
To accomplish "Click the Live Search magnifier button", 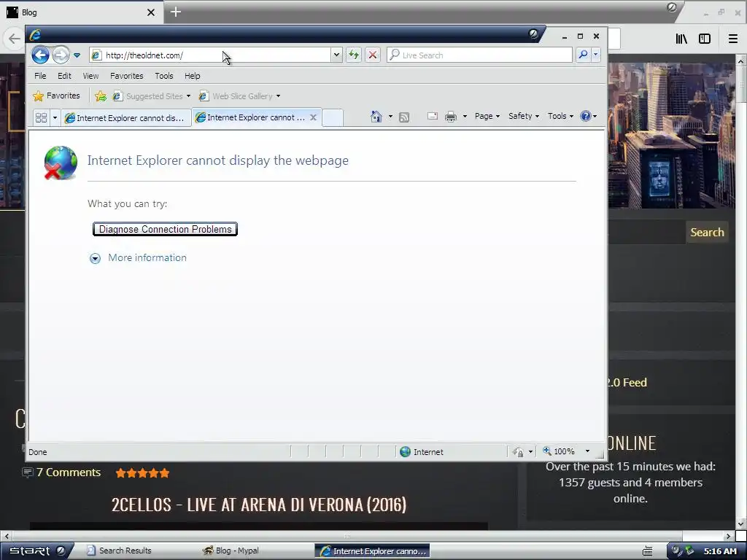I will 583,55.
